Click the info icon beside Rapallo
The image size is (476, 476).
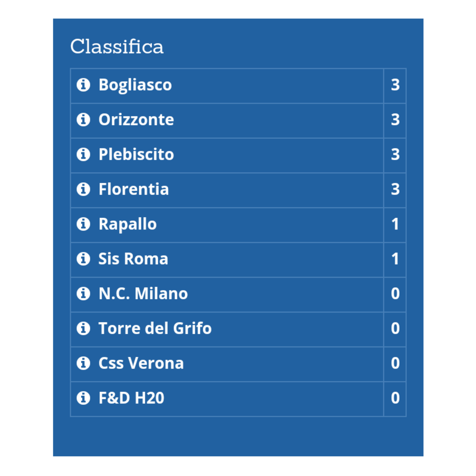coord(83,224)
